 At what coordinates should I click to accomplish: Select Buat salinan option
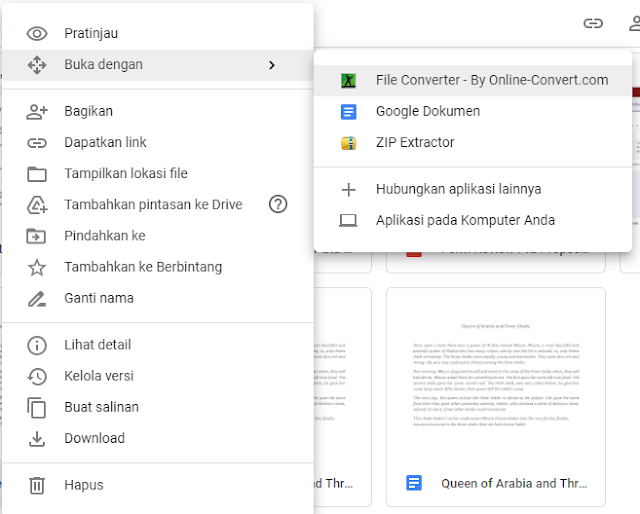click(x=158, y=407)
